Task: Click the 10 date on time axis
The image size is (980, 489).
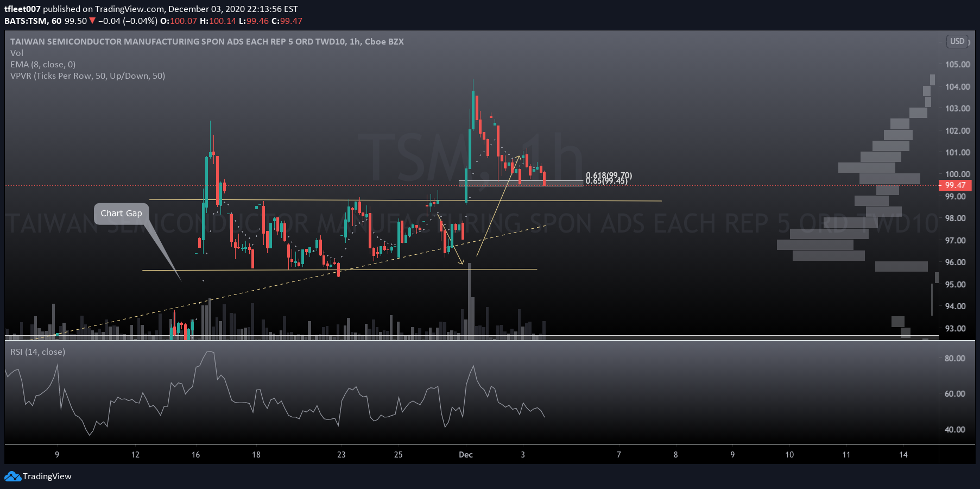Action: click(789, 455)
